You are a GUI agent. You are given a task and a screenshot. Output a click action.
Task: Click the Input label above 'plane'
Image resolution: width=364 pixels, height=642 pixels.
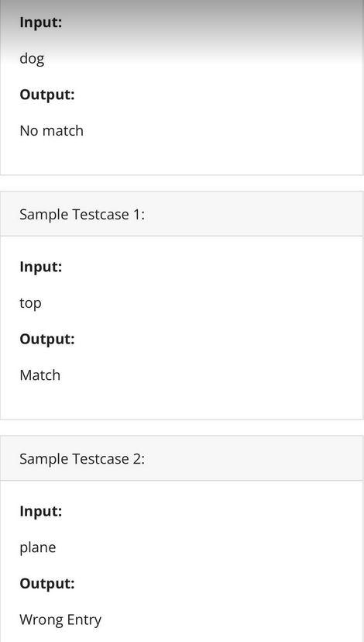point(41,511)
